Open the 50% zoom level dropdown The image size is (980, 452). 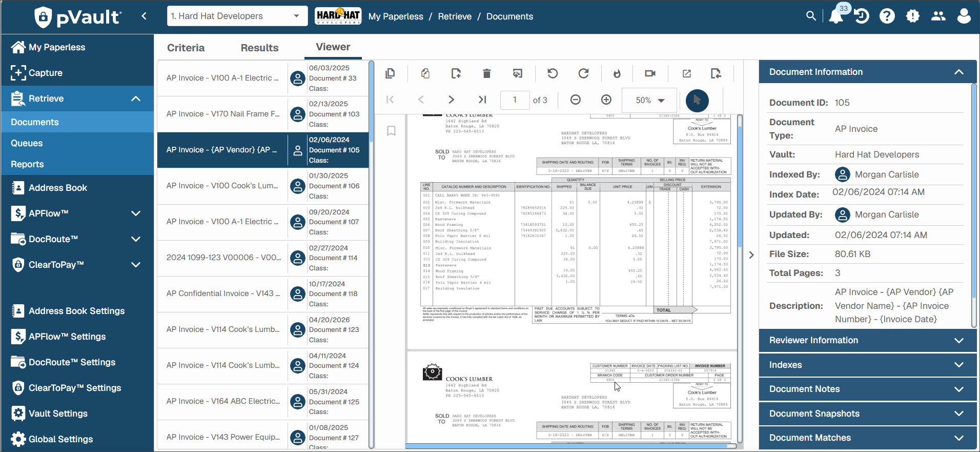pos(649,100)
